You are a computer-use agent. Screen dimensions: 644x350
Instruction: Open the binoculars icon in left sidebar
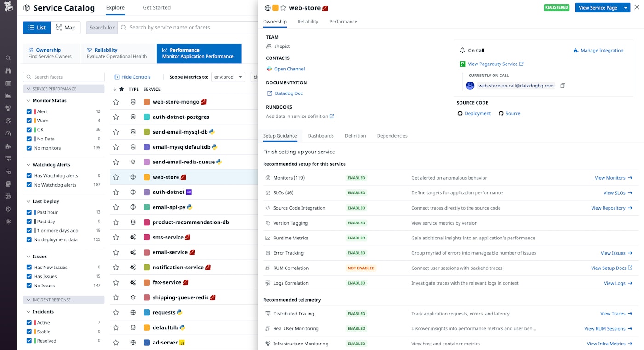8,70
